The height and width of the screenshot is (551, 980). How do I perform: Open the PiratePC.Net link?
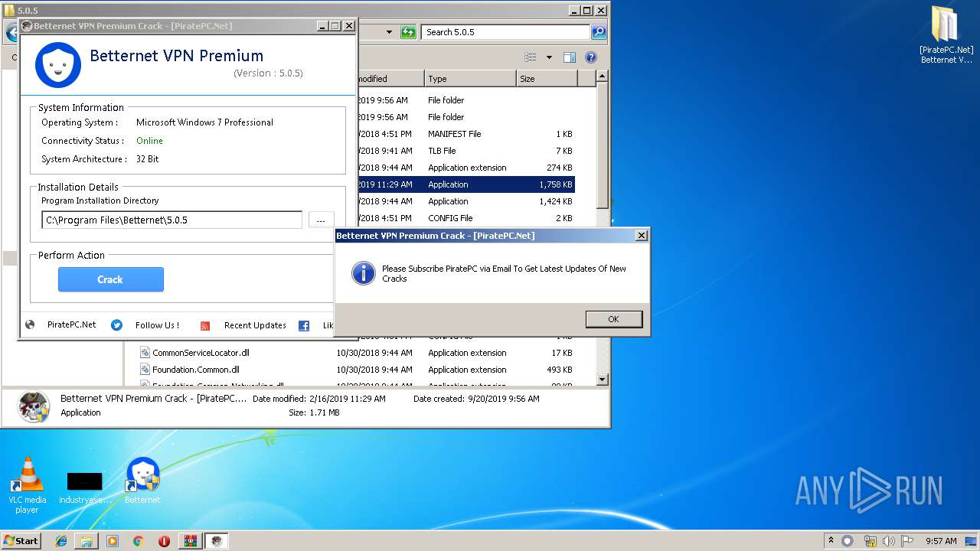pyautogui.click(x=72, y=324)
